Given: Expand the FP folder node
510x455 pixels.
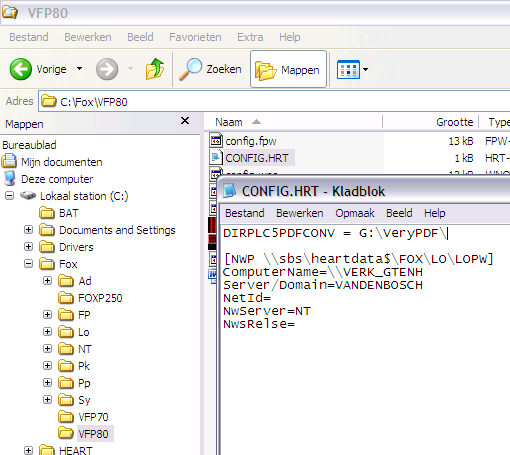Looking at the screenshot, I should coord(48,315).
